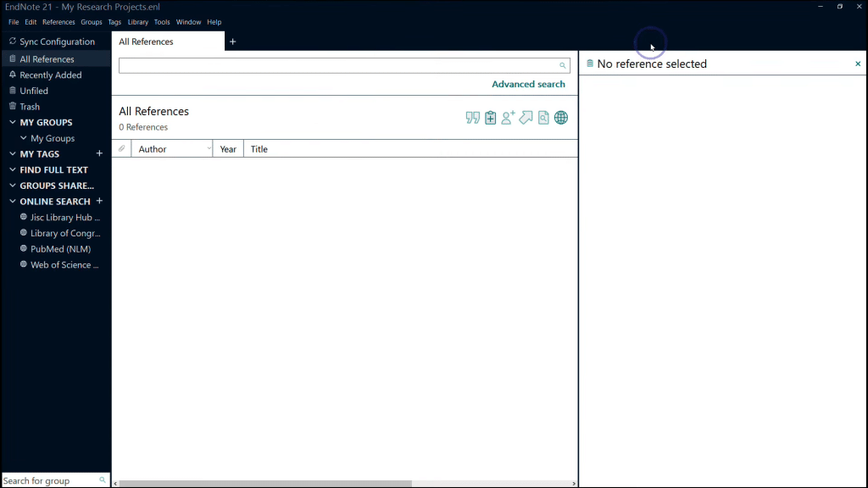
Task: Click the Insert Citation quote icon
Action: [472, 117]
